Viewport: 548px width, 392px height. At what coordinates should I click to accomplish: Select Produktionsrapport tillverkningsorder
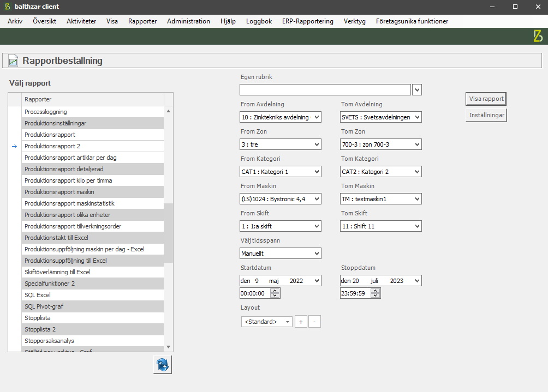click(93, 226)
